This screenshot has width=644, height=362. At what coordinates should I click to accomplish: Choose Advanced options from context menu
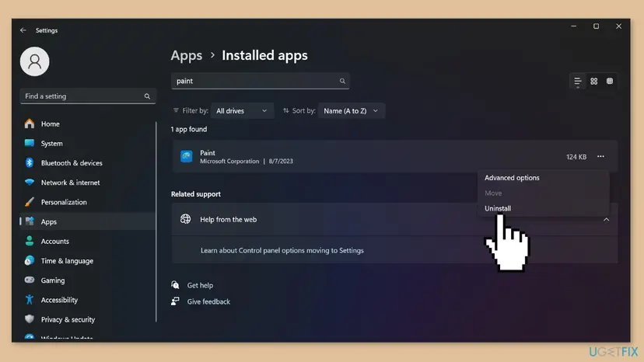coord(512,178)
